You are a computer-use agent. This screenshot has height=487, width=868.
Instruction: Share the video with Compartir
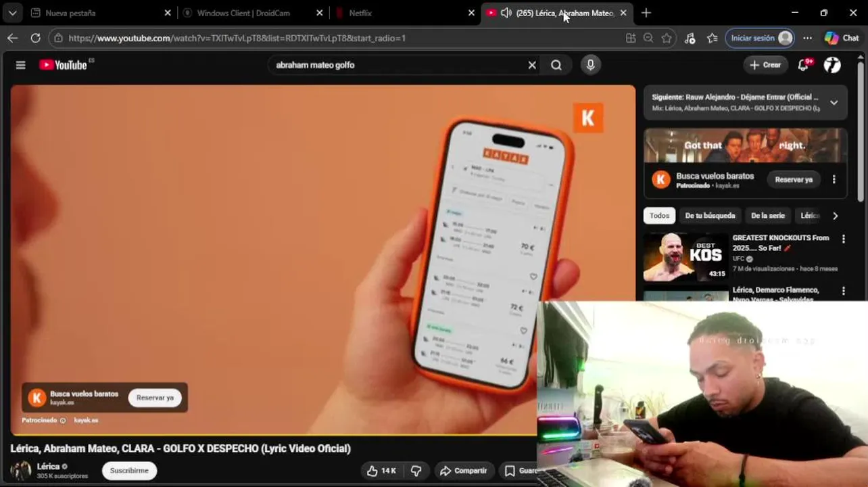[x=463, y=471]
